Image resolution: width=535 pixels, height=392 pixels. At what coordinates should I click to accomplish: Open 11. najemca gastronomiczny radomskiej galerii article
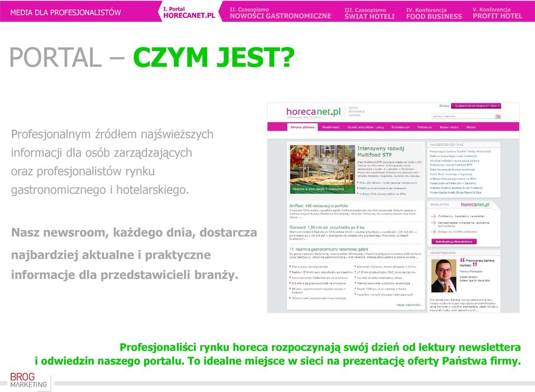(329, 249)
